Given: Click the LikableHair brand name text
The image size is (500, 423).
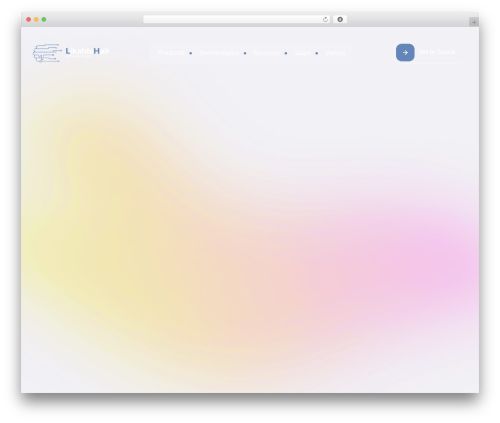Looking at the screenshot, I should pos(87,51).
